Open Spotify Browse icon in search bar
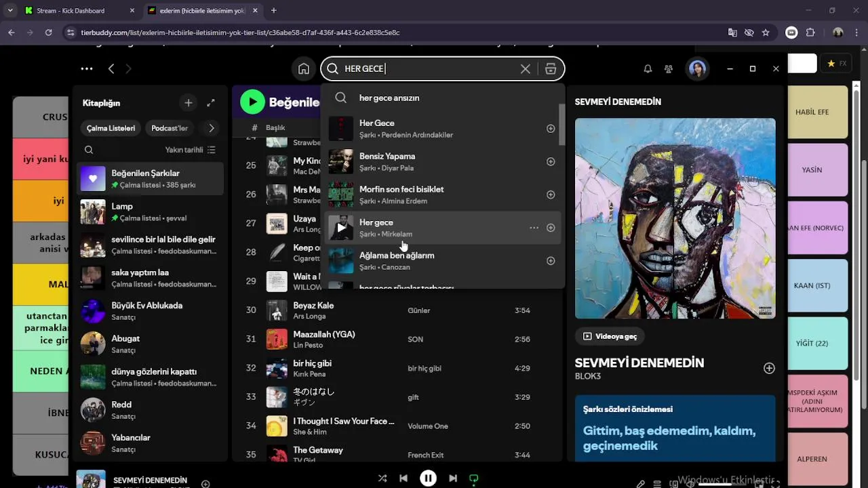This screenshot has width=868, height=488. tap(551, 68)
